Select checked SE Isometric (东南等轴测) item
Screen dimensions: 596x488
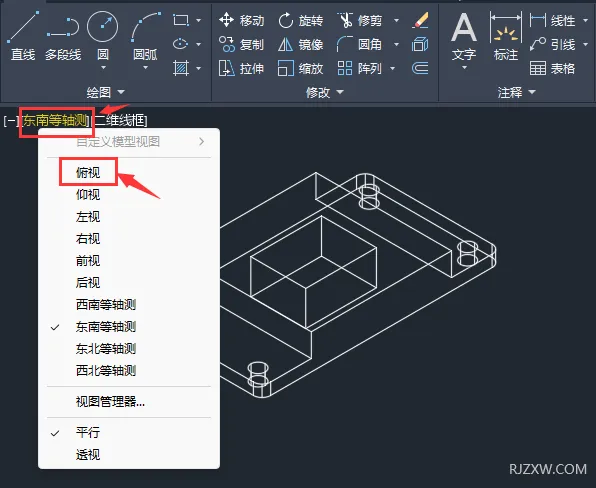[x=129, y=327]
